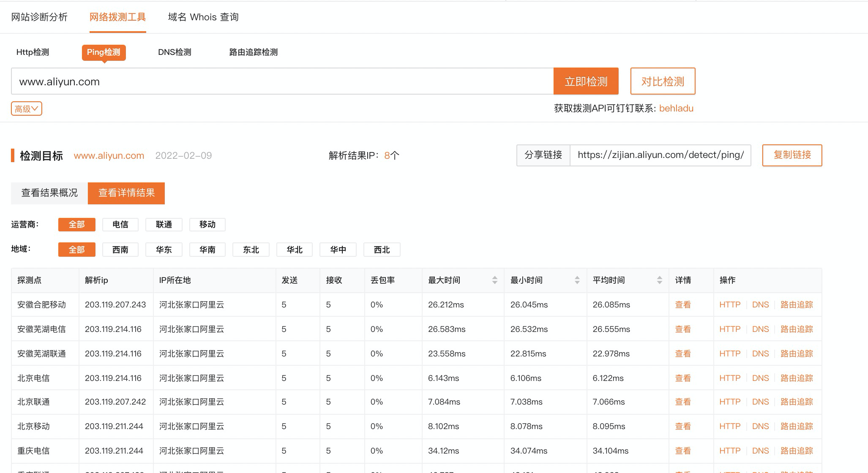Open the www.aliyun.com target link
Viewport: 868px width, 473px height.
pos(109,155)
